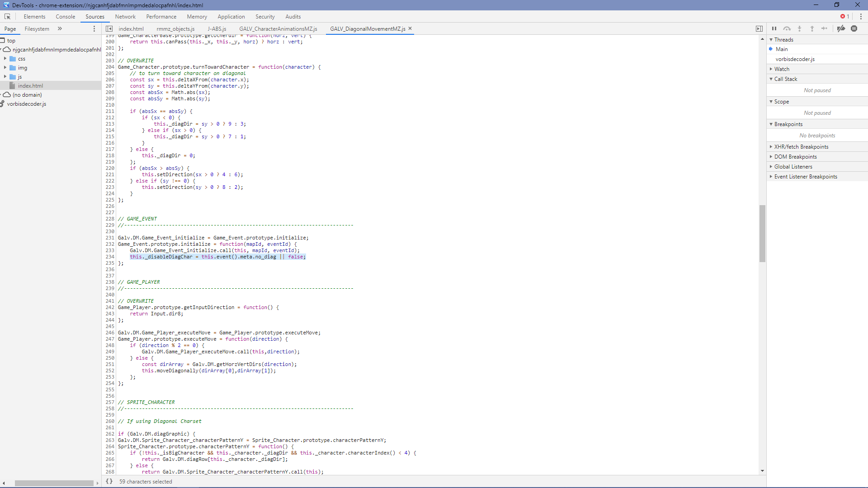Expand the css folder
The image size is (868, 488).
pos(5,59)
